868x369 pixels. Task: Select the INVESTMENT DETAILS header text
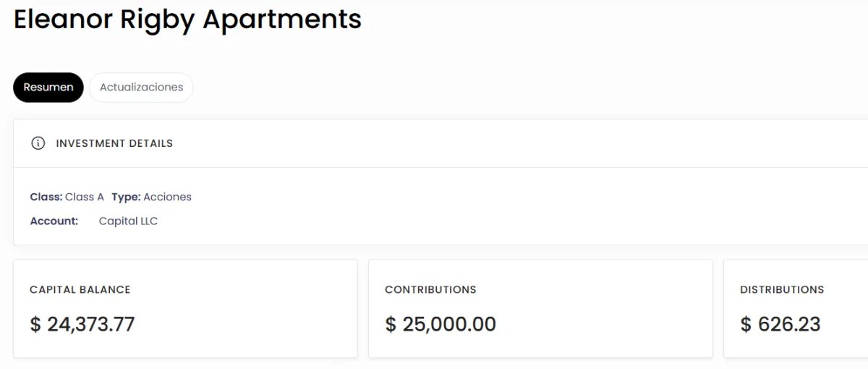[114, 143]
